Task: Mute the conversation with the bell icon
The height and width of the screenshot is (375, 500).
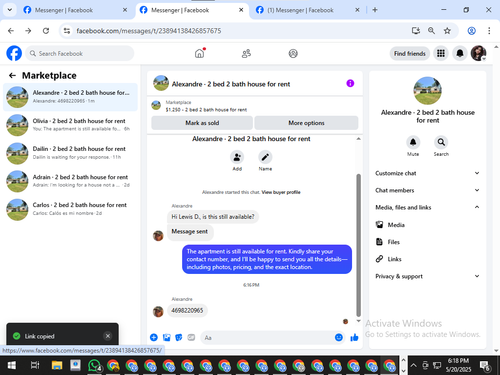Action: [413, 142]
